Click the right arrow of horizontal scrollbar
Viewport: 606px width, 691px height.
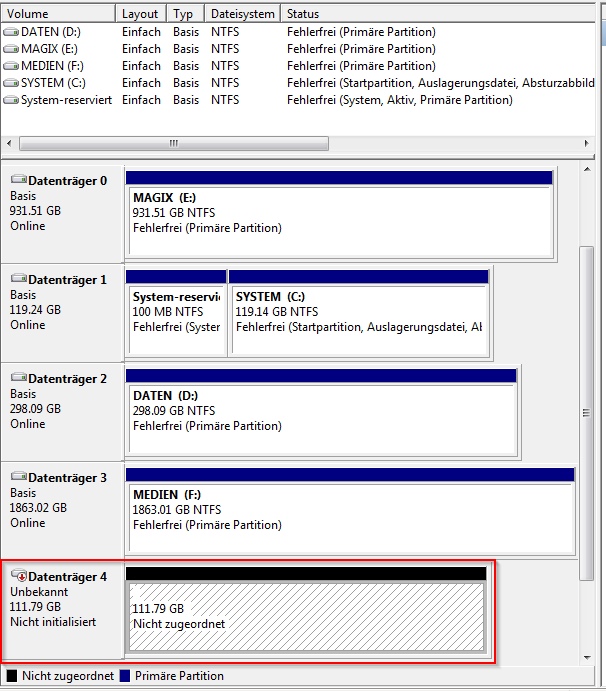pyautogui.click(x=586, y=143)
